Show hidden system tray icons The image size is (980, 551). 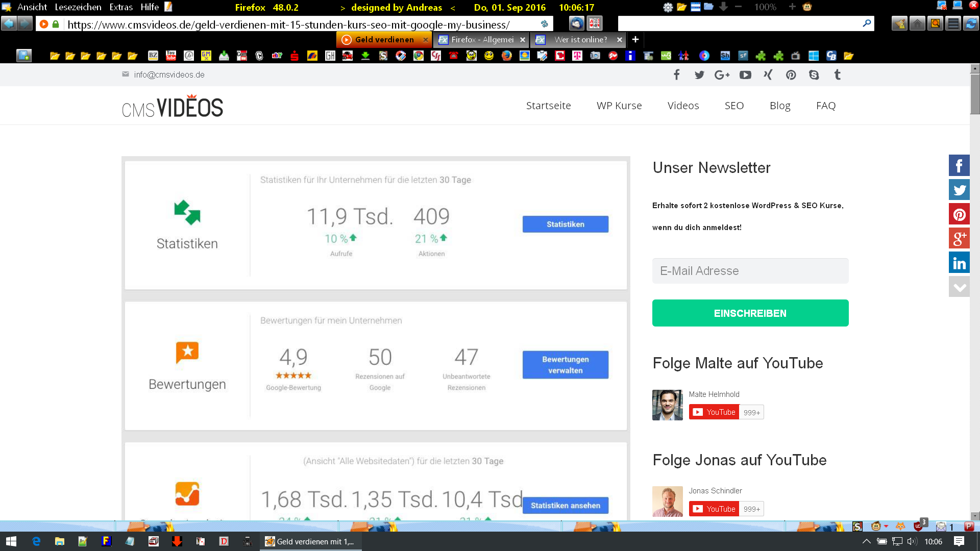pos(866,541)
